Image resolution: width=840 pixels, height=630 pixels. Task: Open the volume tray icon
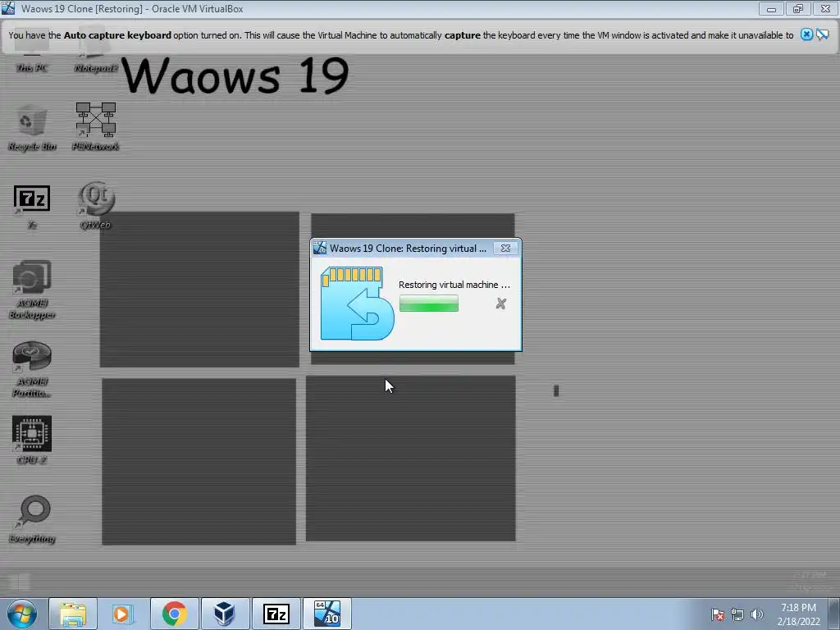tap(757, 614)
